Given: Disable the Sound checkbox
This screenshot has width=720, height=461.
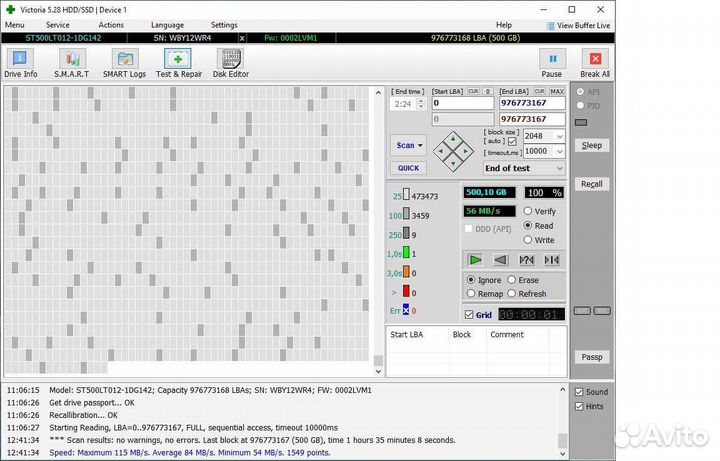Looking at the screenshot, I should 579,392.
